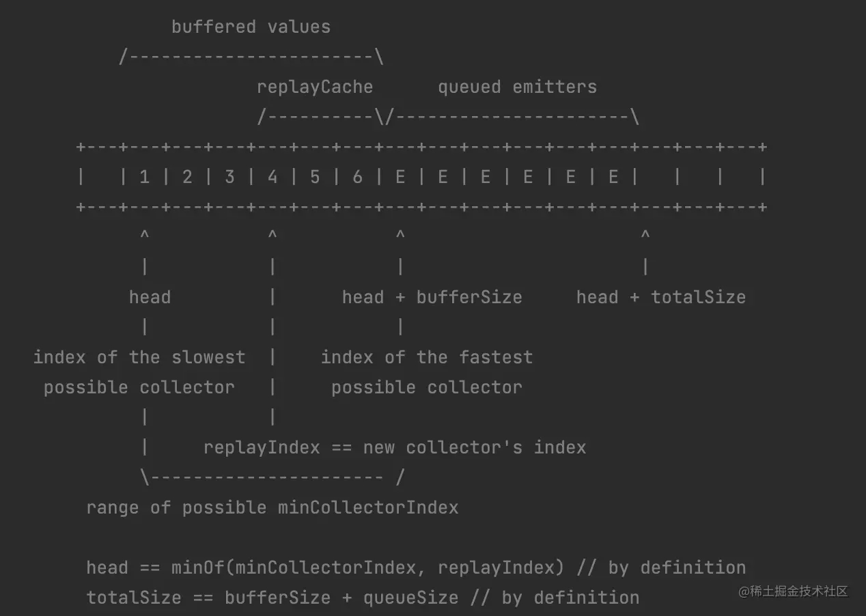866x616 pixels.
Task: Click the "head + bufferSize" label
Action: pyautogui.click(x=432, y=297)
